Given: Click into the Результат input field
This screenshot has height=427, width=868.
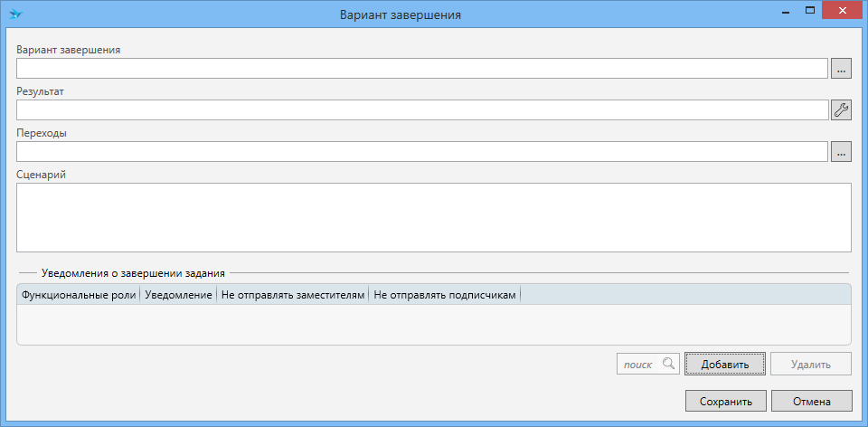Looking at the screenshot, I should tap(421, 110).
